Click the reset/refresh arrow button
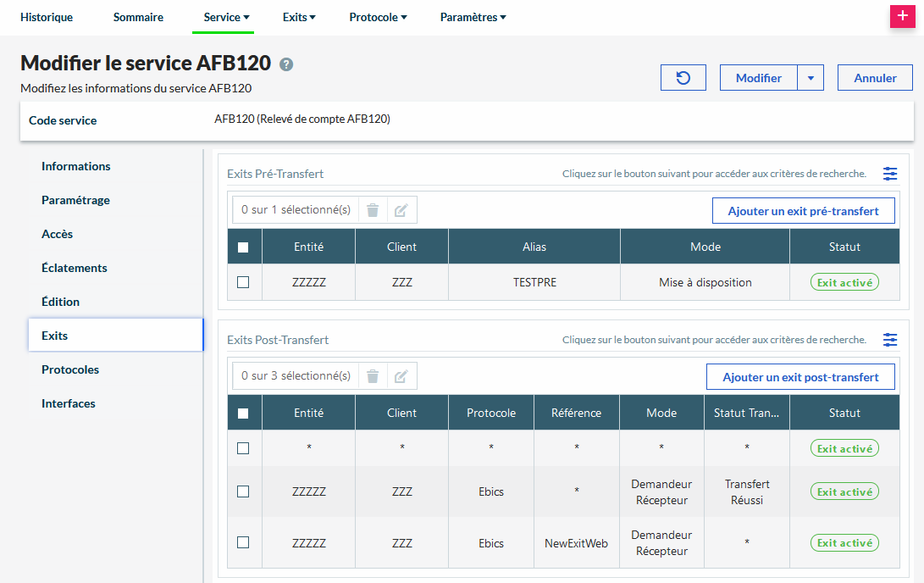Screen dimensions: 924x583 (x=683, y=78)
